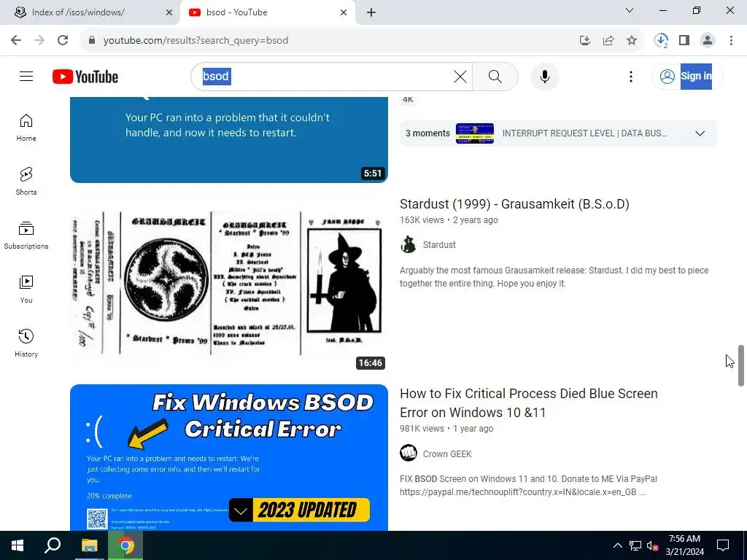Bookmark this page with the star icon

[x=632, y=40]
